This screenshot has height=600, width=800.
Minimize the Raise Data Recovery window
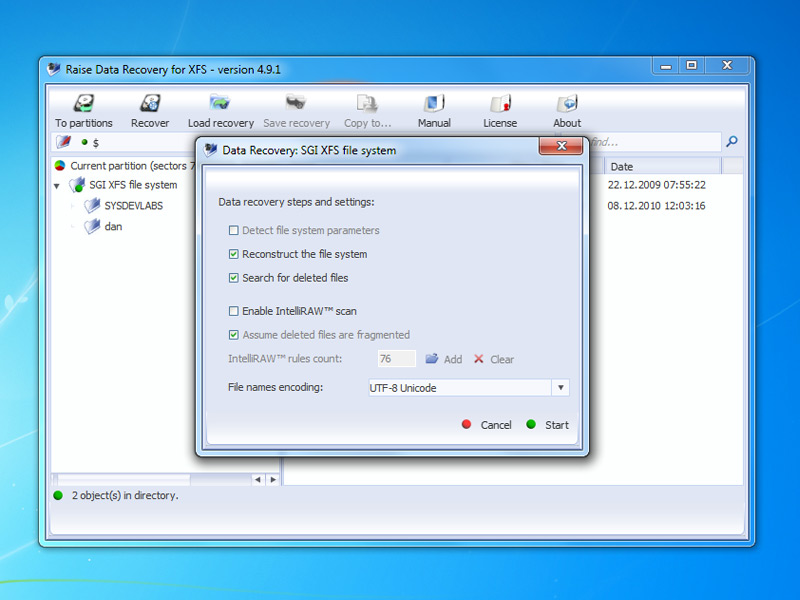click(x=666, y=65)
